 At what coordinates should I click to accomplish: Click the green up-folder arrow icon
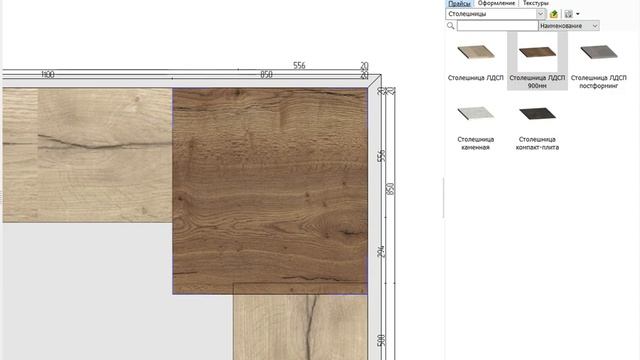click(553, 14)
